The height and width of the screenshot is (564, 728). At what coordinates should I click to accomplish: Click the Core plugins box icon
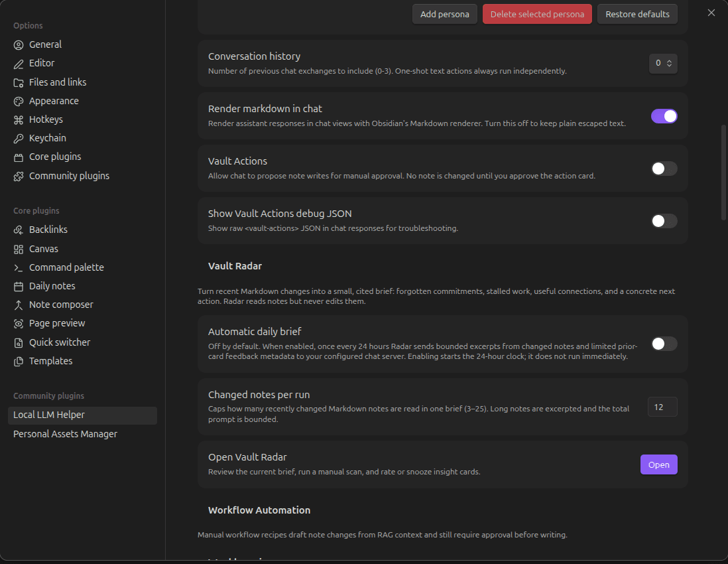tap(19, 157)
